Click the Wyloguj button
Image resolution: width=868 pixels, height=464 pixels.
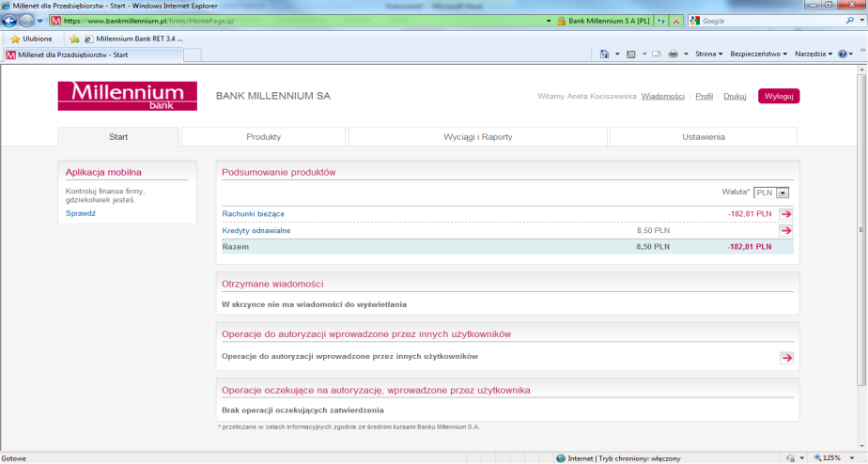click(779, 96)
